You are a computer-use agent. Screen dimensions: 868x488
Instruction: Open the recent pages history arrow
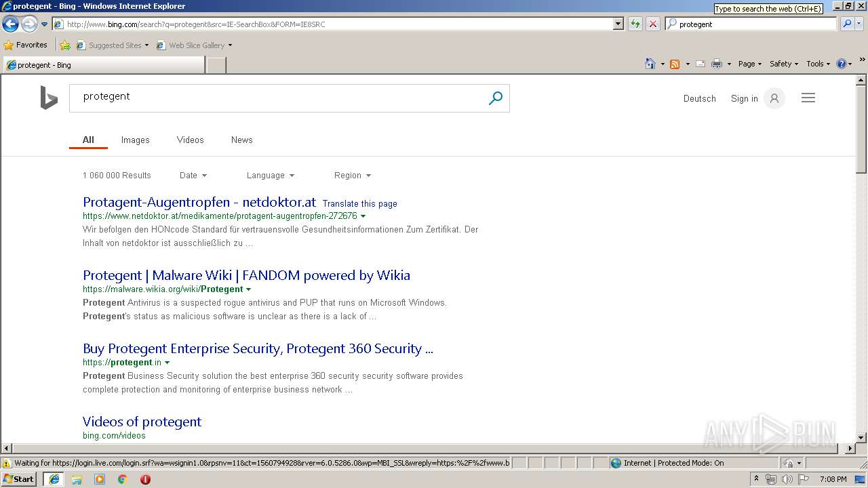tap(44, 24)
